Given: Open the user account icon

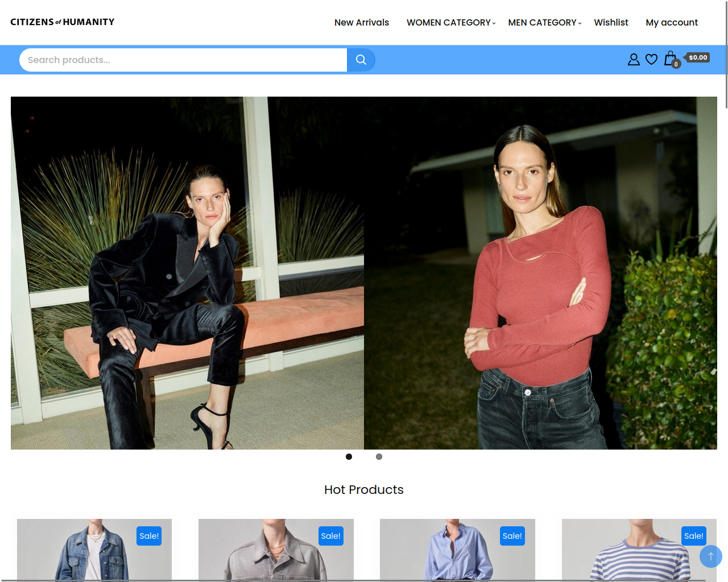Looking at the screenshot, I should click(634, 59).
